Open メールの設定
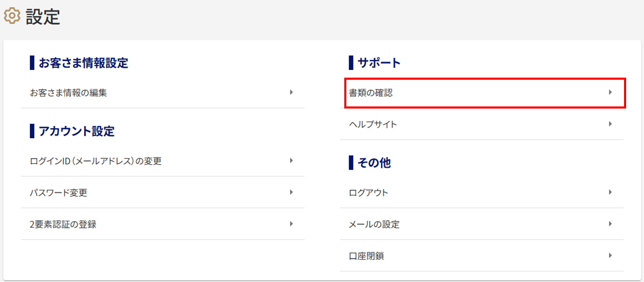Viewport: 644px width, 282px height. (482, 224)
